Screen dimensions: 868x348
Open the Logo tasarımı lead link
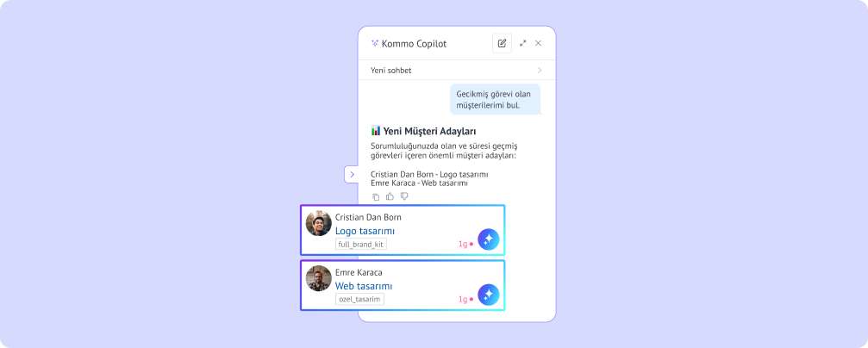[x=365, y=231]
